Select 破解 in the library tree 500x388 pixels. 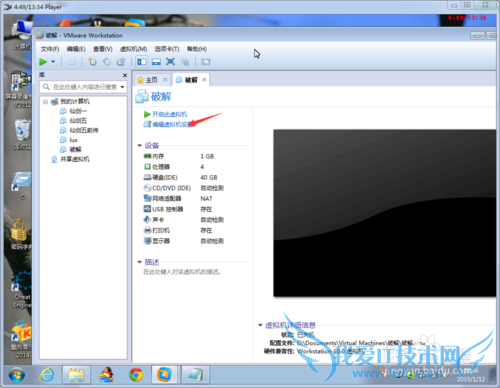pyautogui.click(x=75, y=149)
